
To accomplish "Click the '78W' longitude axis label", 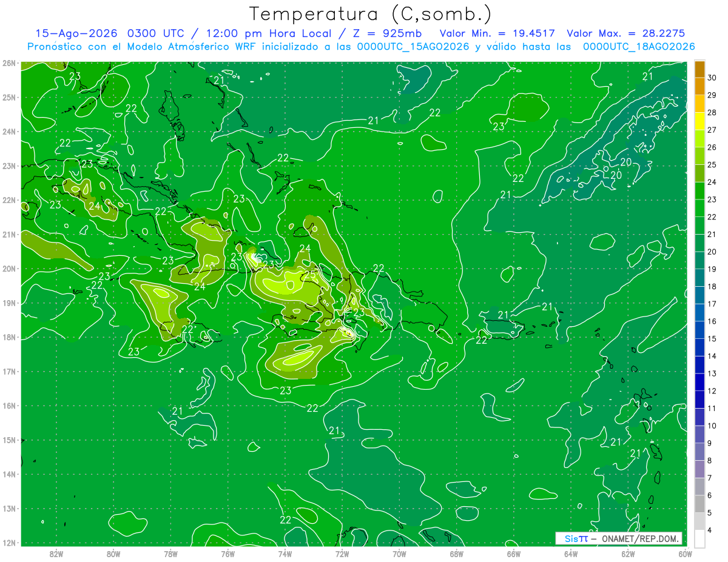I will point(170,554).
